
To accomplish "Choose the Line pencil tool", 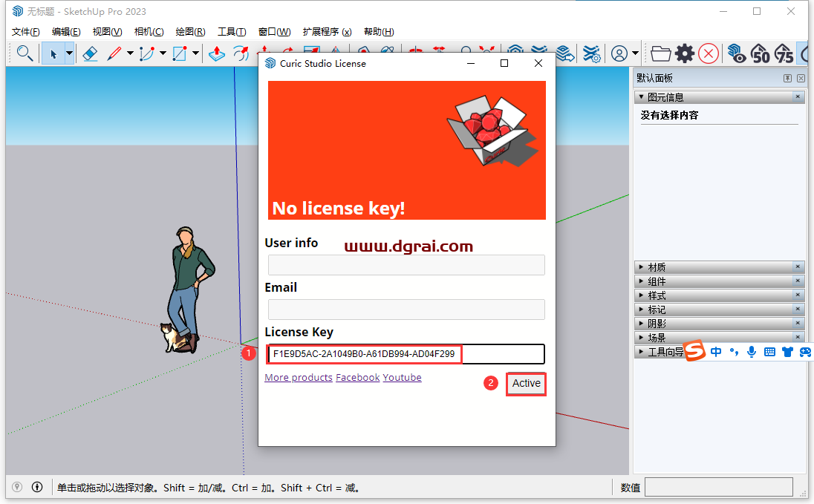I will [114, 53].
